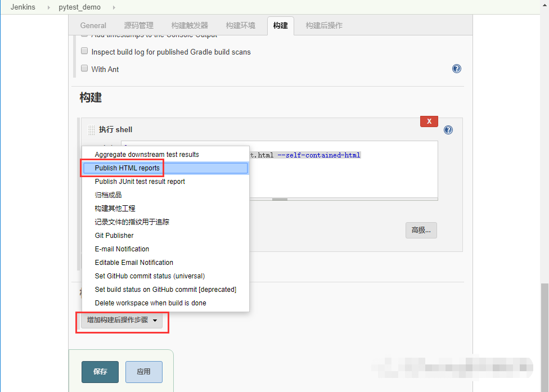
Task: Switch to the General tab
Action: click(93, 25)
